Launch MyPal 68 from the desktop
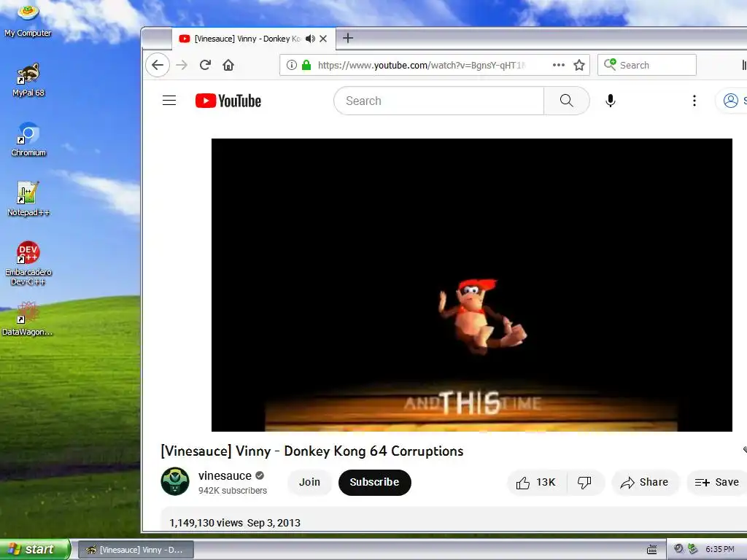 point(28,80)
